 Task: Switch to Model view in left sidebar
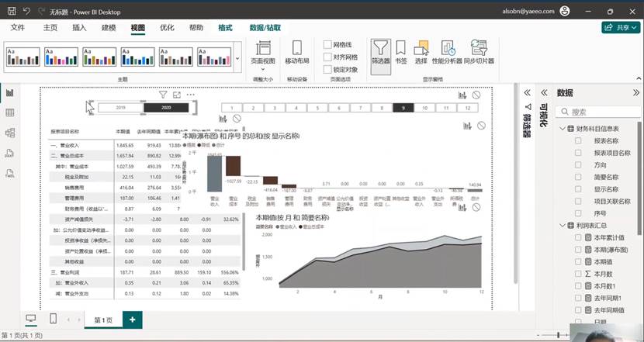pos(10,133)
